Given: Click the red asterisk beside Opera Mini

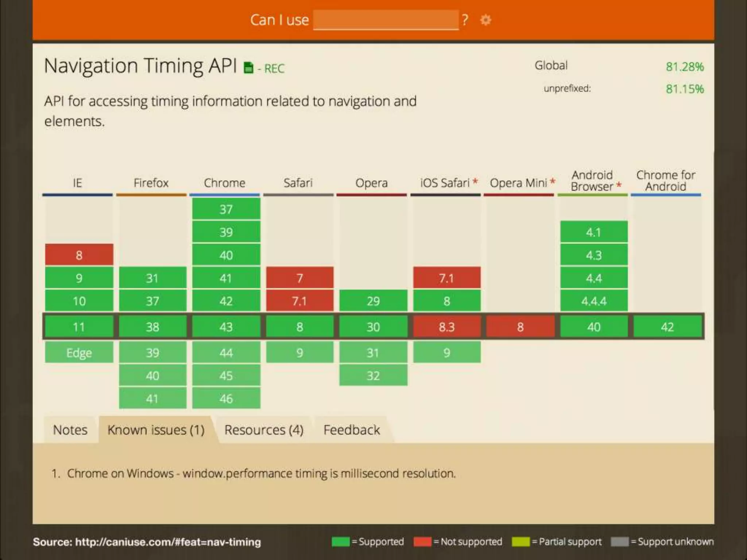Looking at the screenshot, I should (553, 181).
